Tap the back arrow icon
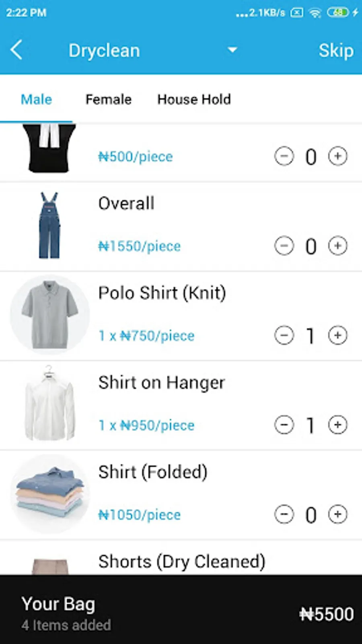 (x=16, y=50)
